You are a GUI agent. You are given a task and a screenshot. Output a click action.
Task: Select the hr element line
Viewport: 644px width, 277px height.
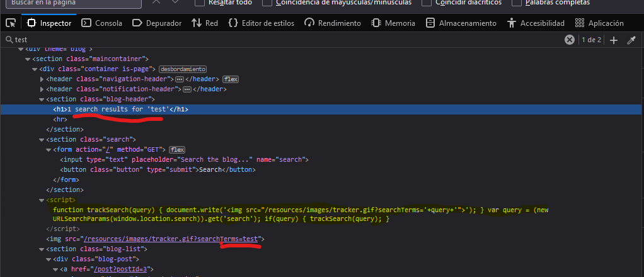(60, 119)
